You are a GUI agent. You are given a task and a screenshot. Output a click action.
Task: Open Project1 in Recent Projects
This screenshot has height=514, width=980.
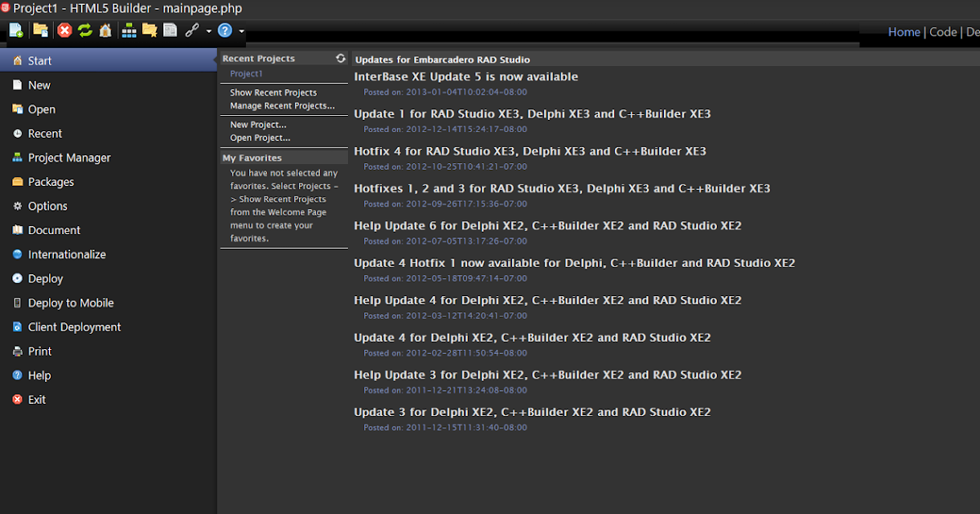pos(247,73)
